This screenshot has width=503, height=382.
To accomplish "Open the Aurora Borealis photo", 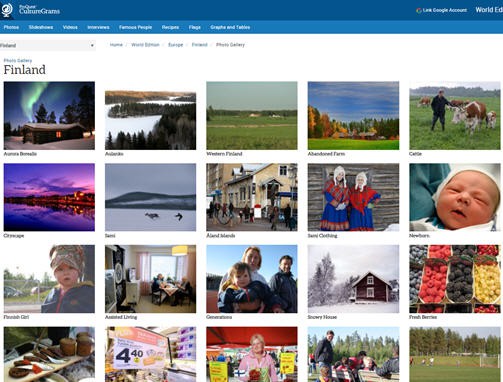I will pyautogui.click(x=49, y=115).
